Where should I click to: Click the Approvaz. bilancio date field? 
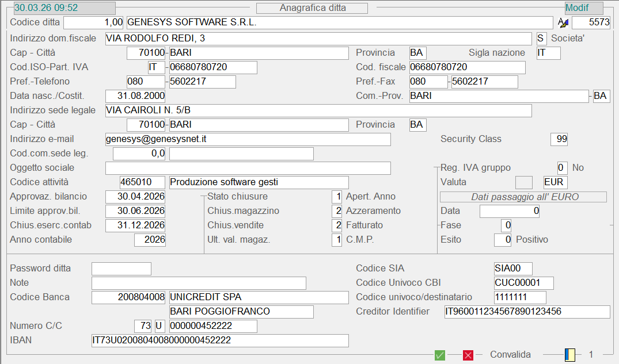[136, 197]
